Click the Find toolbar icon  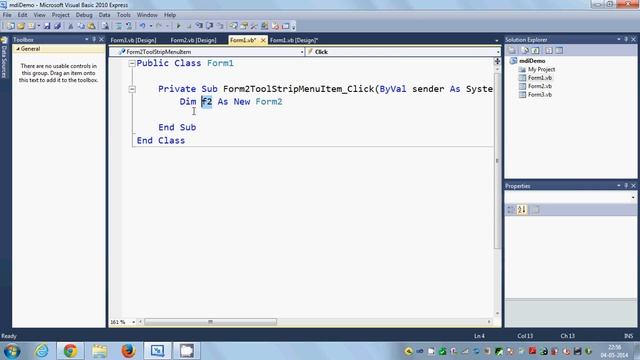point(105,26)
